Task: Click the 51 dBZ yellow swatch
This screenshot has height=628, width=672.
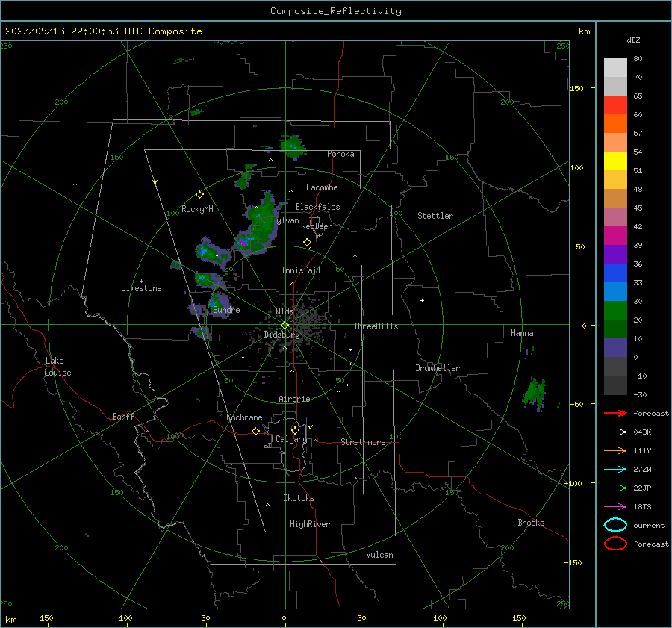Action: tap(615, 161)
